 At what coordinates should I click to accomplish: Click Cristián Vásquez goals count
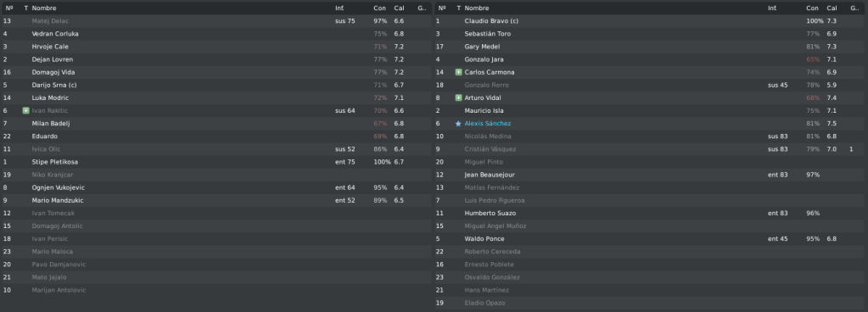point(851,149)
